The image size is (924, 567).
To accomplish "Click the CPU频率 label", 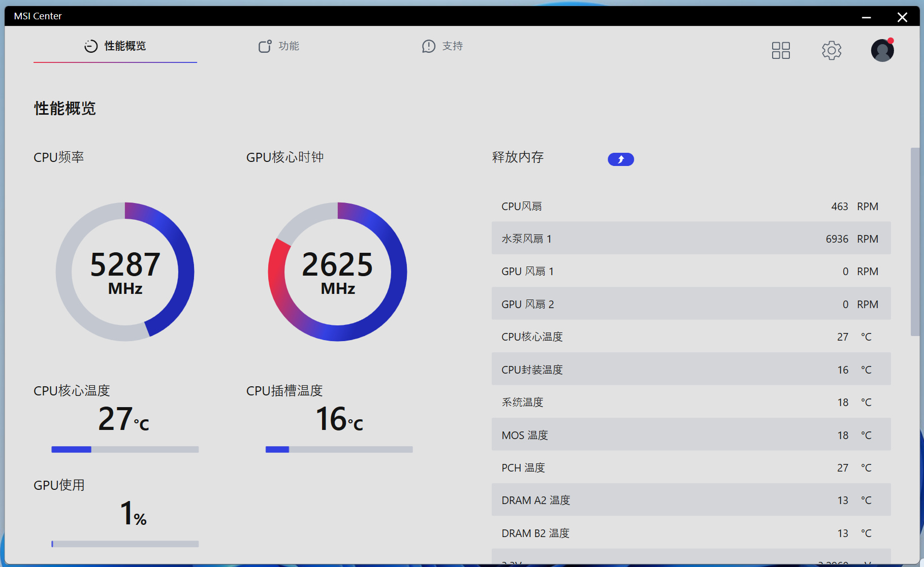I will coord(59,157).
